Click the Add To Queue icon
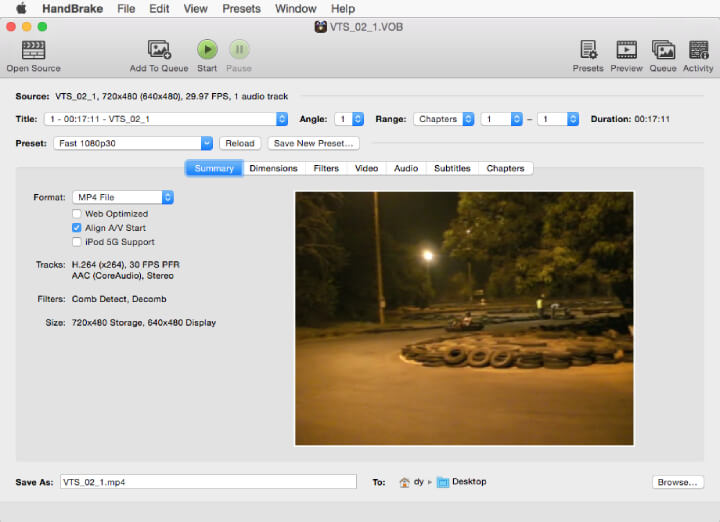Screen dimensions: 720x522 coord(158,49)
